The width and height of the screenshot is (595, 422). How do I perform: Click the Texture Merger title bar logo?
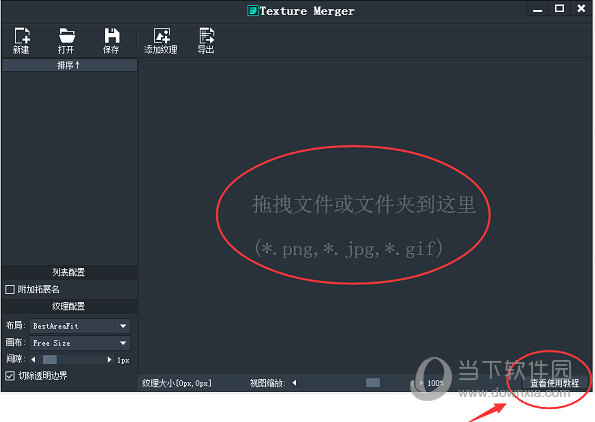pos(252,11)
